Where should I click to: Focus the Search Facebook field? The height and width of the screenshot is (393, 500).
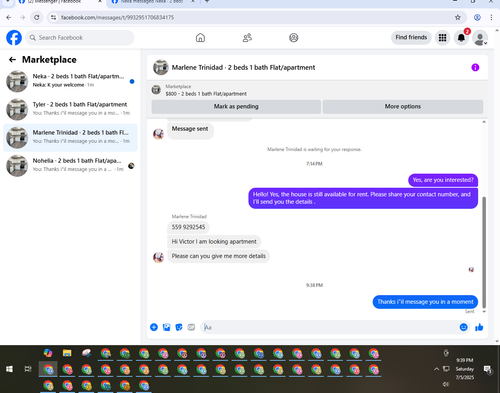[80, 38]
